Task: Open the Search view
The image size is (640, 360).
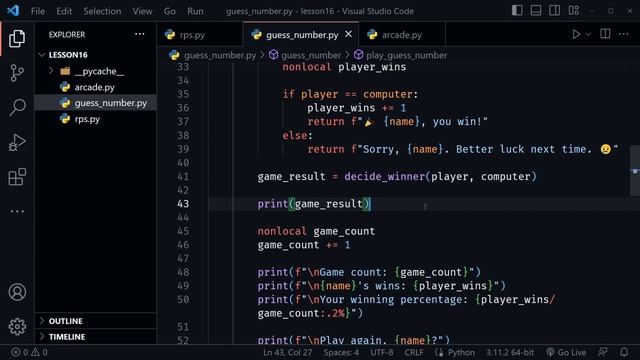Action: [17, 107]
